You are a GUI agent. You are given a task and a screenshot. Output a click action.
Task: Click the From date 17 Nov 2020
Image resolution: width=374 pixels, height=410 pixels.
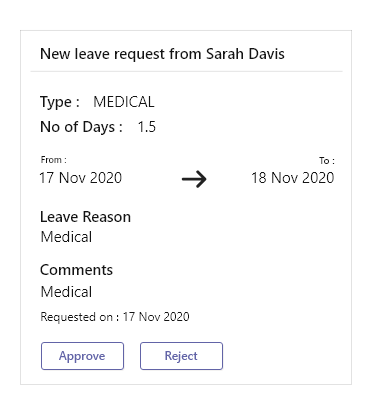[x=81, y=178]
